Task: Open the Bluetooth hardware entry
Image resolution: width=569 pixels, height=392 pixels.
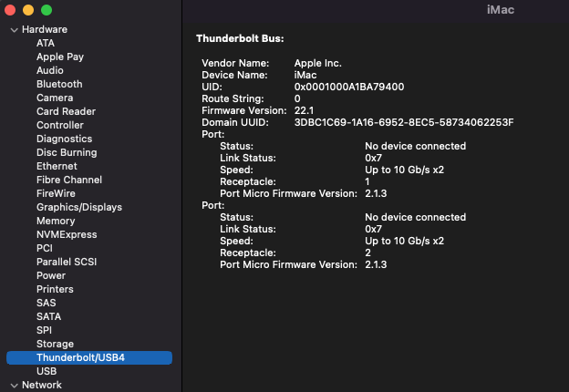Action: pos(59,84)
